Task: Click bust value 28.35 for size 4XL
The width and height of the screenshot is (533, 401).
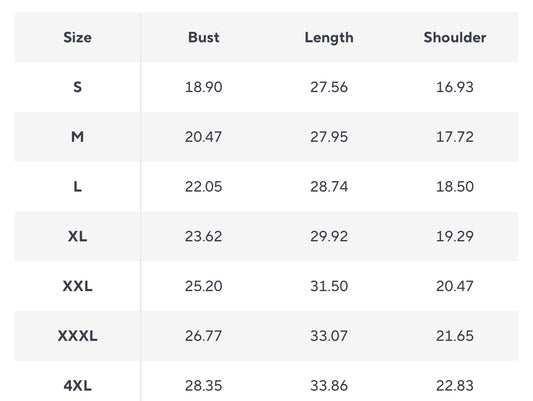Action: 204,386
